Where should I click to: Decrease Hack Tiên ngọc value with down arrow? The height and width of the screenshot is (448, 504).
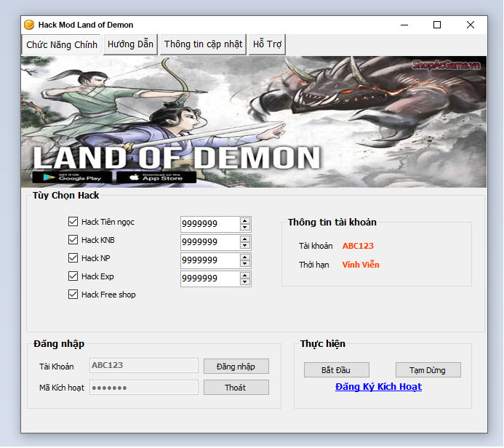coord(245,227)
